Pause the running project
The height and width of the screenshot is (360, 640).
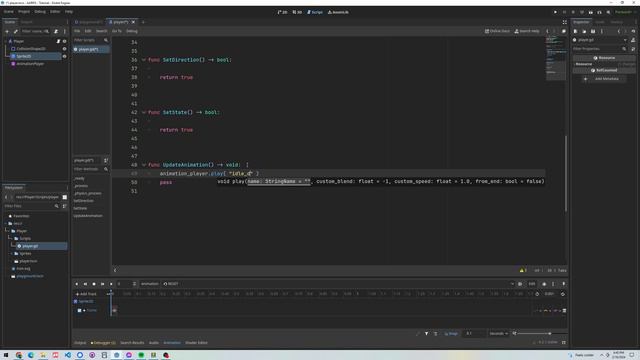click(x=564, y=12)
